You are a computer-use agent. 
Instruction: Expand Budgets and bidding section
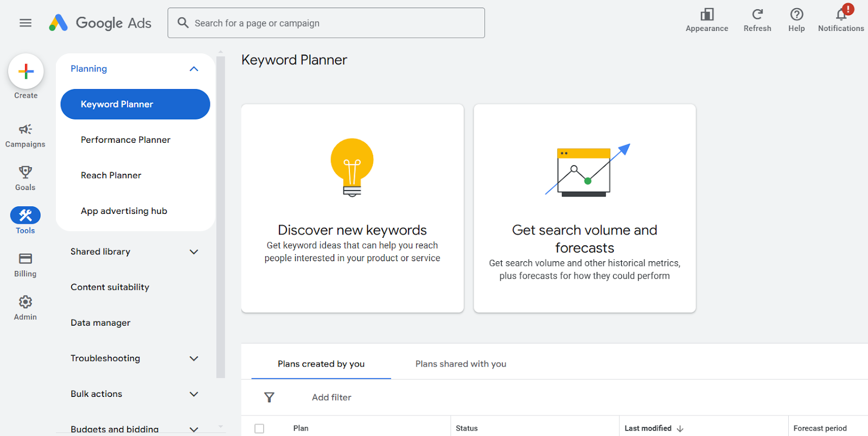[194, 429]
